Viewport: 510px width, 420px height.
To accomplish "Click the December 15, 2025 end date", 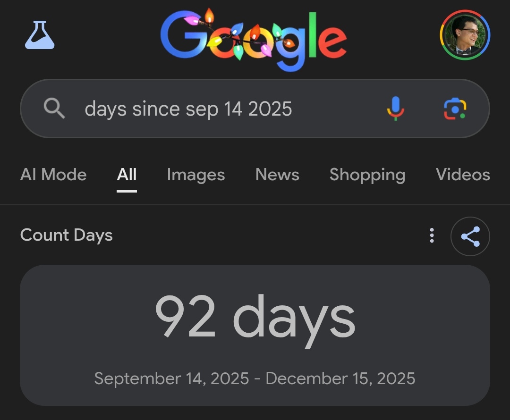I will [x=340, y=378].
